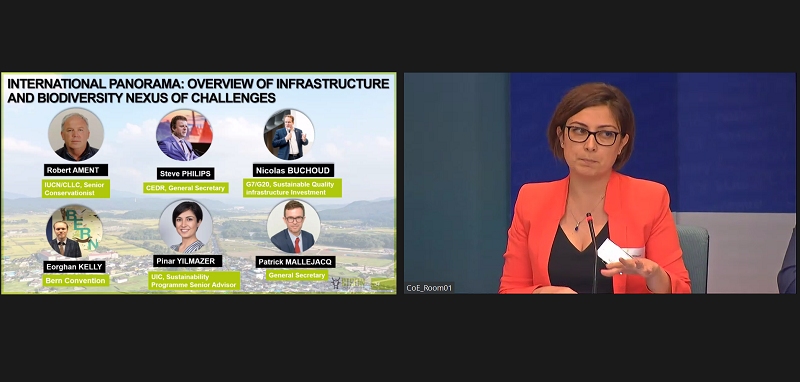The height and width of the screenshot is (382, 800).
Task: Select the Pinar YILMAZER name label
Action: (187, 261)
